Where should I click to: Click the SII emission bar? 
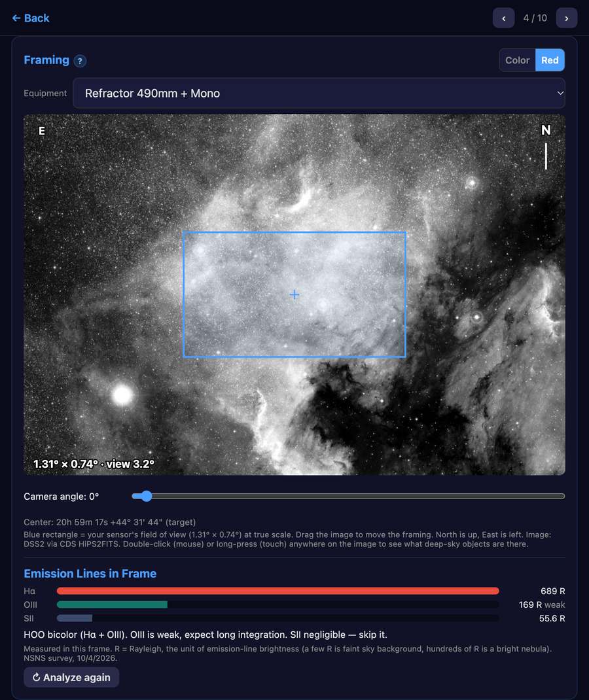pyautogui.click(x=75, y=618)
